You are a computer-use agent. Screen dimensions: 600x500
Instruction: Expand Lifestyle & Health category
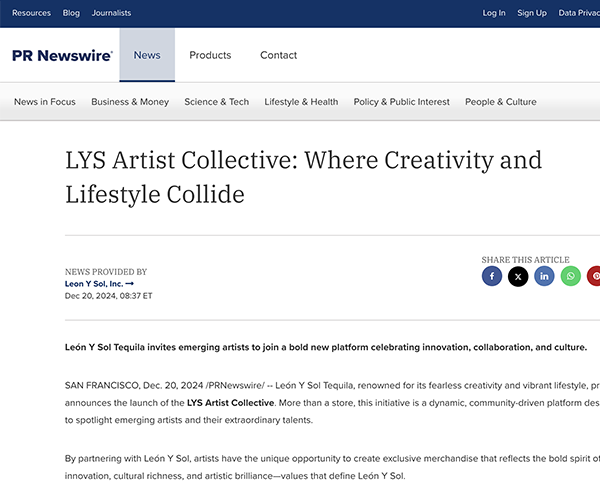click(x=301, y=102)
